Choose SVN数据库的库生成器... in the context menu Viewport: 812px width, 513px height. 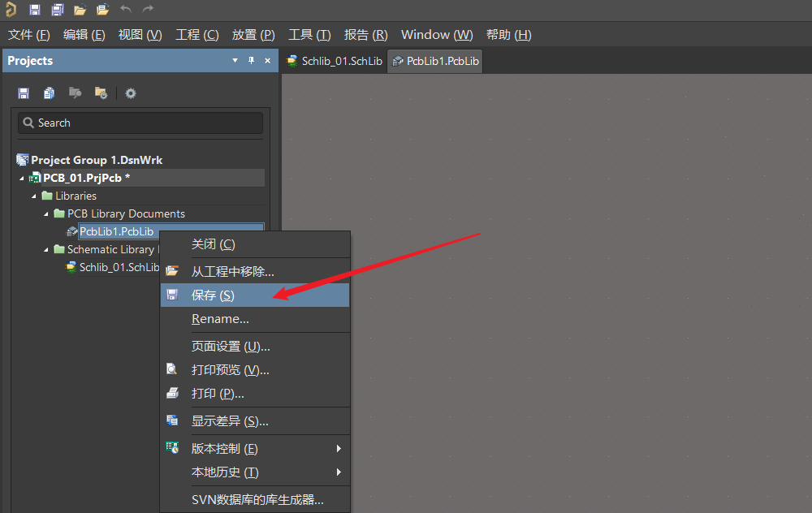255,499
